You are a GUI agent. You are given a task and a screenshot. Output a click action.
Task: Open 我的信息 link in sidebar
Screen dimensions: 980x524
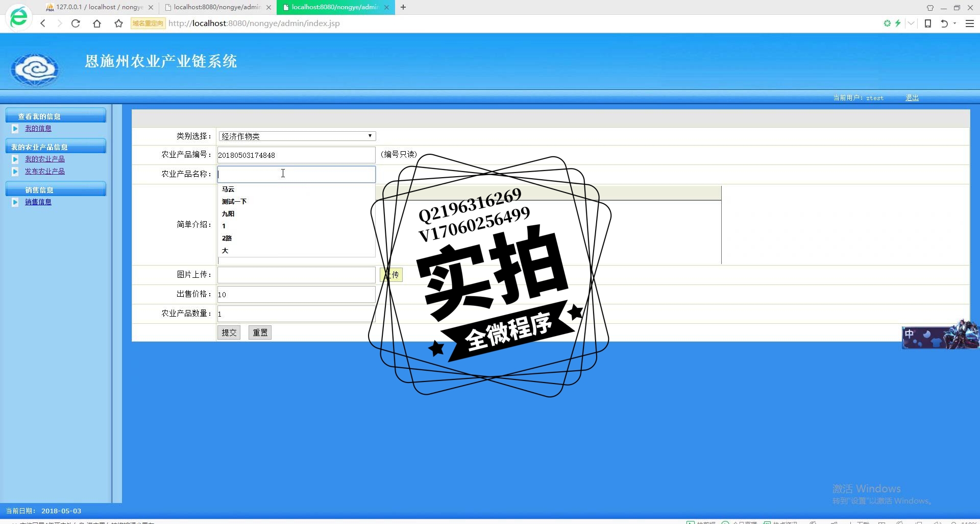coord(38,129)
